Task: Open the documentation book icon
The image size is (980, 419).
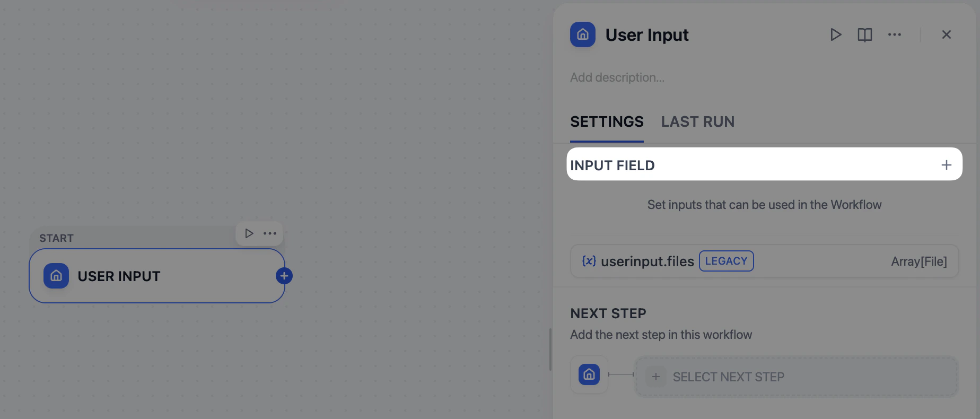Action: pyautogui.click(x=864, y=34)
